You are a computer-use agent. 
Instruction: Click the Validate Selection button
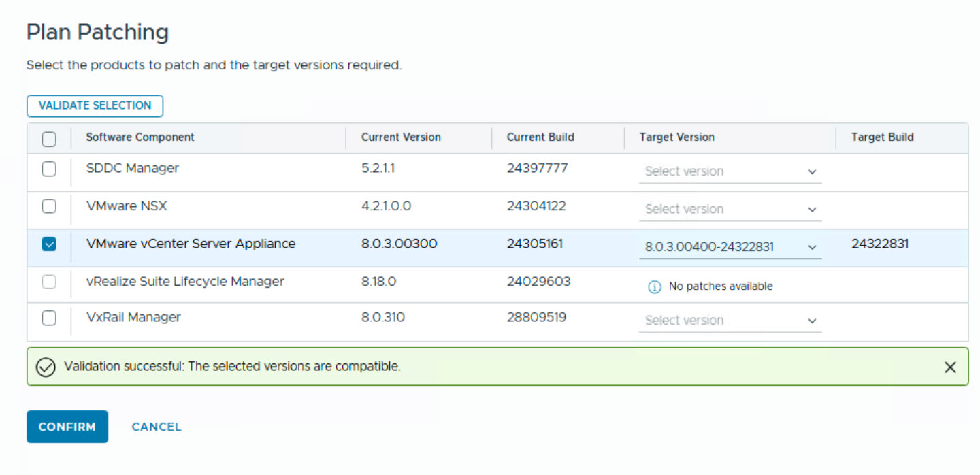click(x=95, y=105)
